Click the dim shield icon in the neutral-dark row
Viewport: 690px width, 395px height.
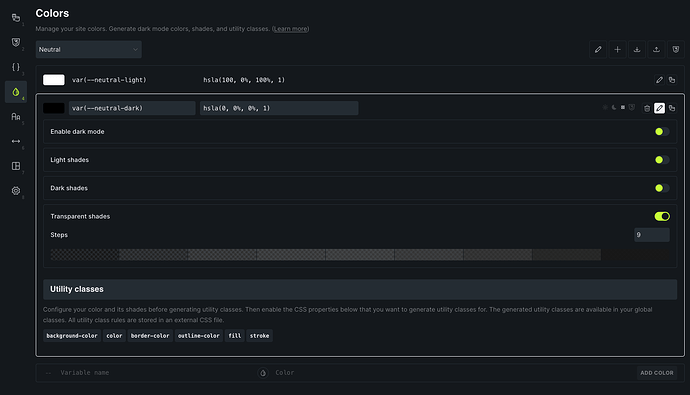tap(631, 107)
